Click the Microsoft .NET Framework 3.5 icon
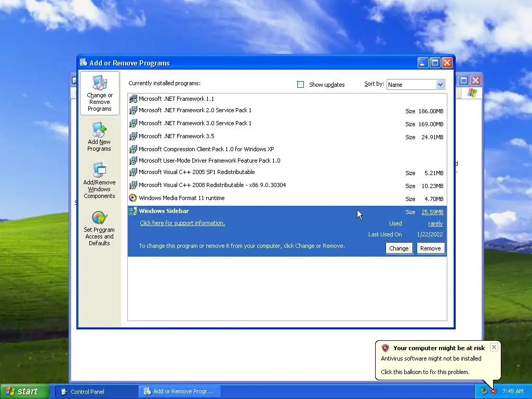The image size is (532, 399). 133,136
